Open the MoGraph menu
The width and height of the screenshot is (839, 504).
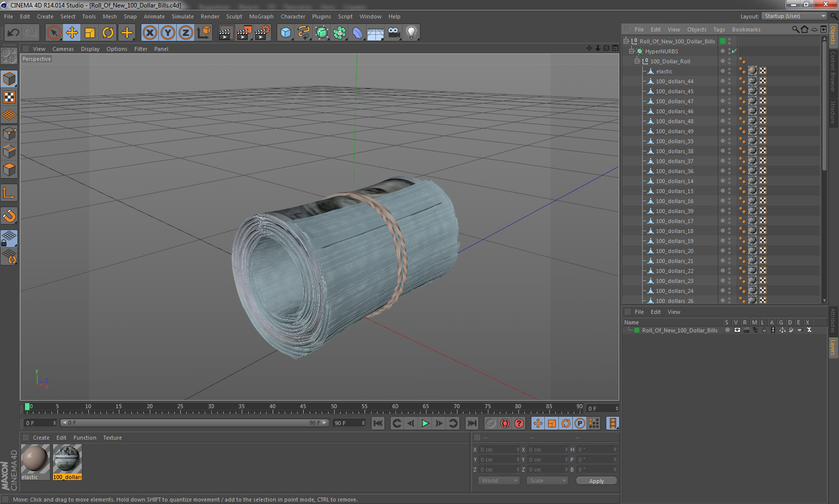tap(261, 16)
